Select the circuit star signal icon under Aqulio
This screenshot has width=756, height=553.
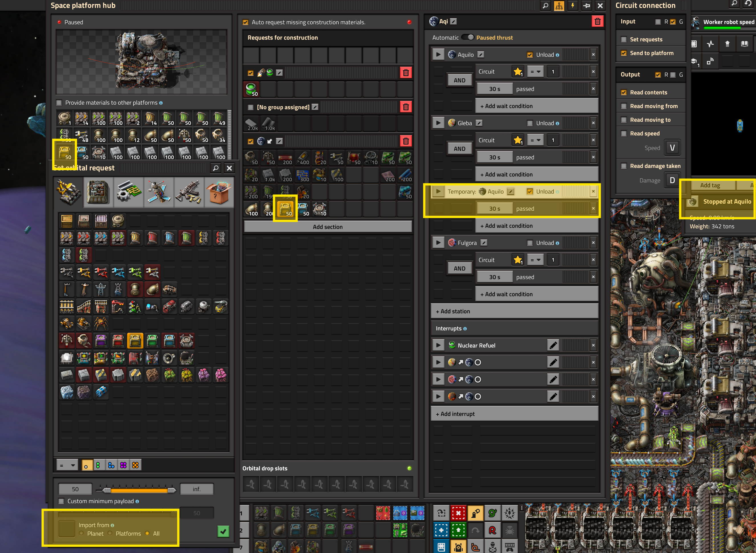pos(518,72)
